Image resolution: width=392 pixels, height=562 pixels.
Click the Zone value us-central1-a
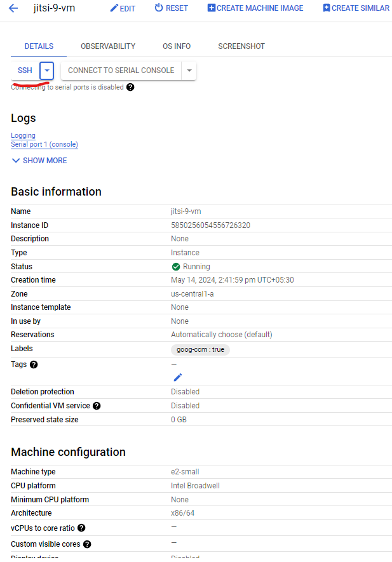coord(193,294)
